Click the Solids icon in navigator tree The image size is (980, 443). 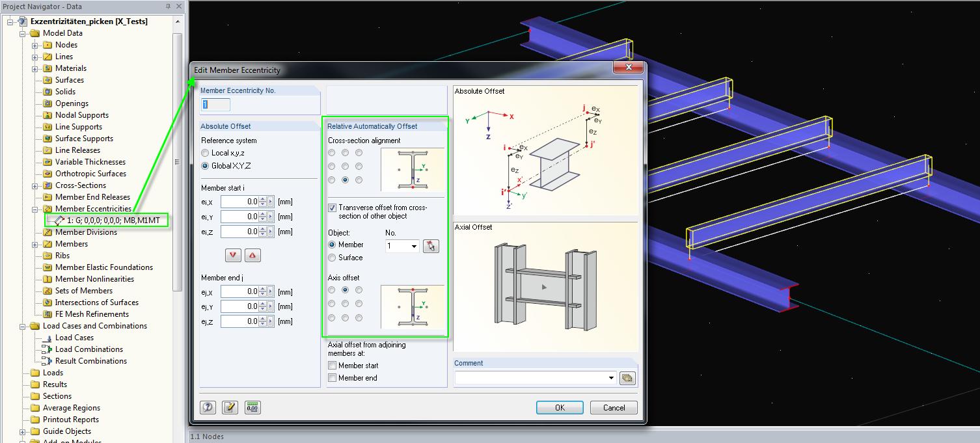click(48, 92)
